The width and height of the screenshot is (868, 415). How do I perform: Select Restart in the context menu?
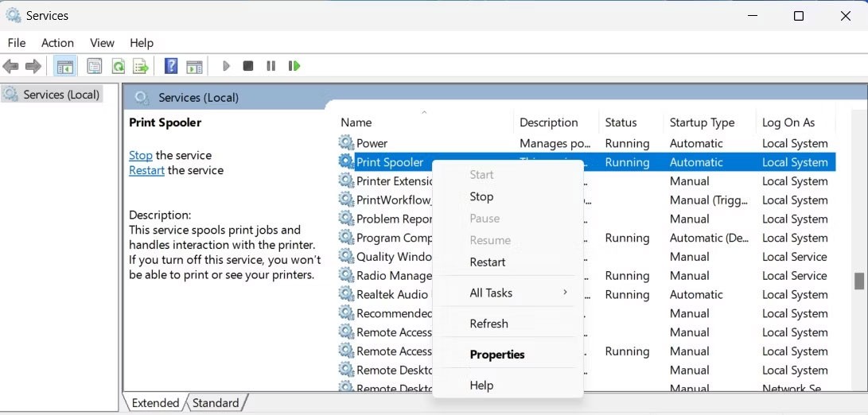[488, 262]
